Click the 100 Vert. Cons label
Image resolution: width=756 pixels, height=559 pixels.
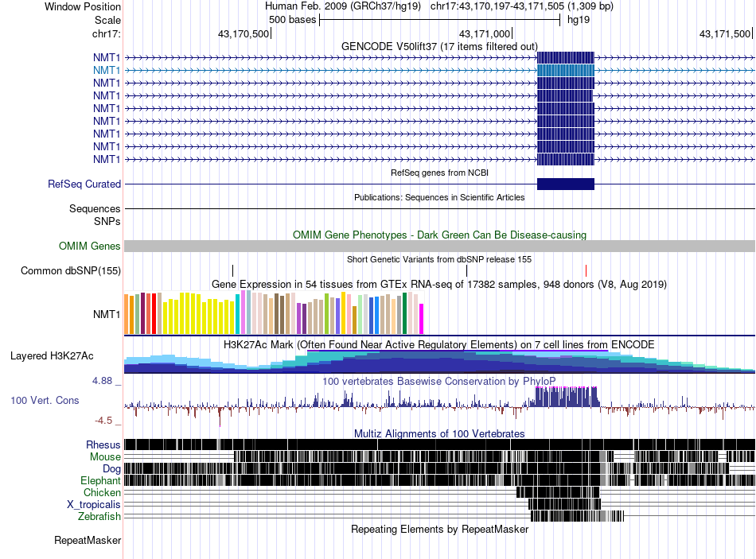point(45,401)
